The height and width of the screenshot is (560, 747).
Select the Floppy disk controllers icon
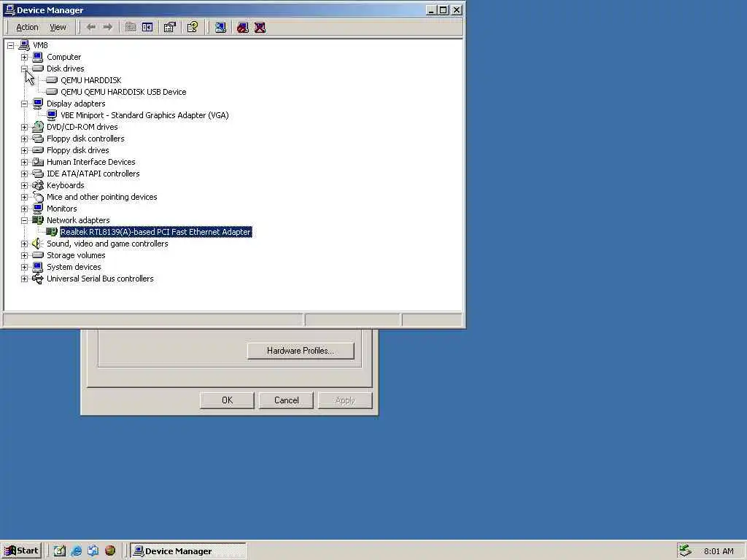coord(38,139)
